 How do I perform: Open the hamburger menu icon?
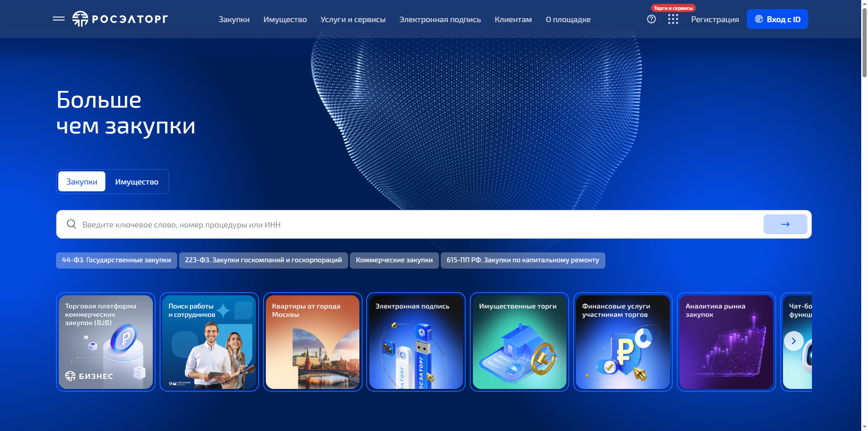point(59,19)
